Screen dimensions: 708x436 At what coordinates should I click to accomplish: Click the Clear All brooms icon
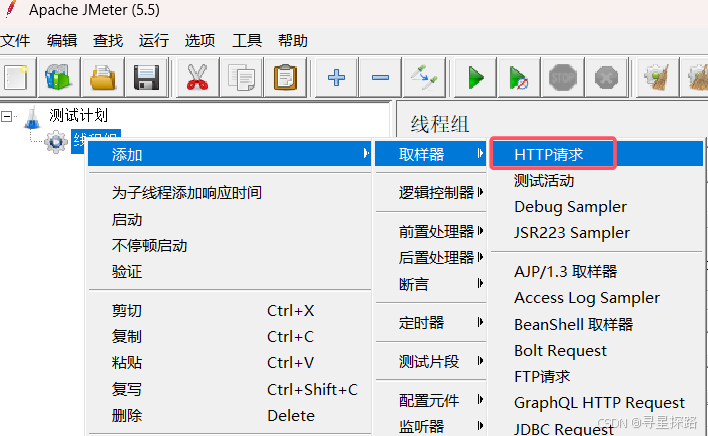(x=696, y=78)
